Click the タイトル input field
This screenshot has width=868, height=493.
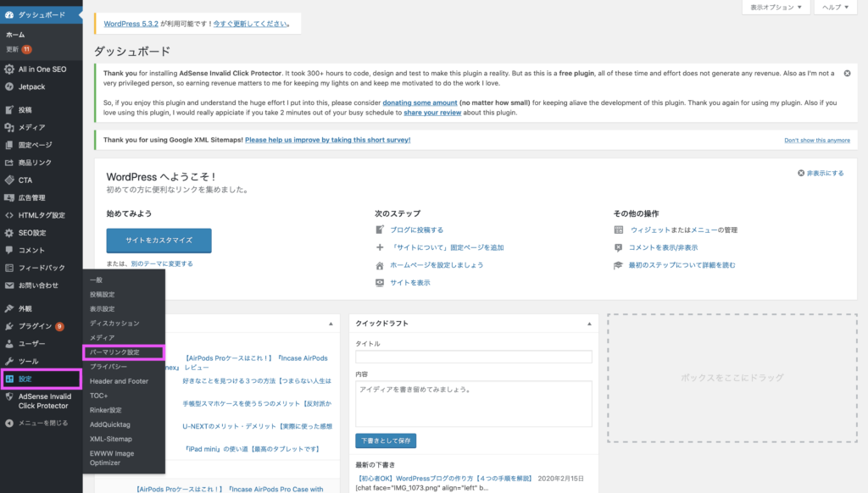coord(474,357)
